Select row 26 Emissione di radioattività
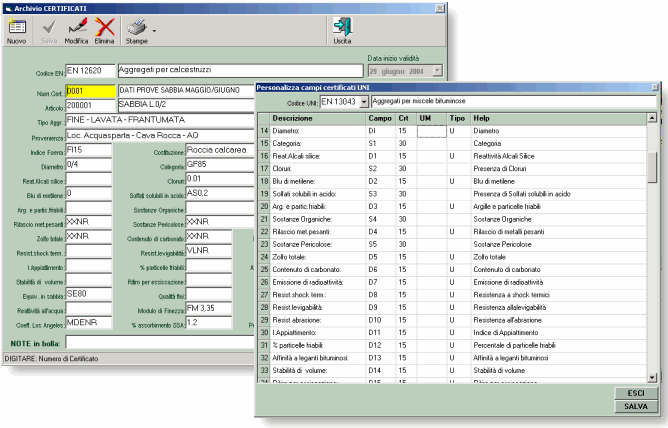 (x=452, y=282)
